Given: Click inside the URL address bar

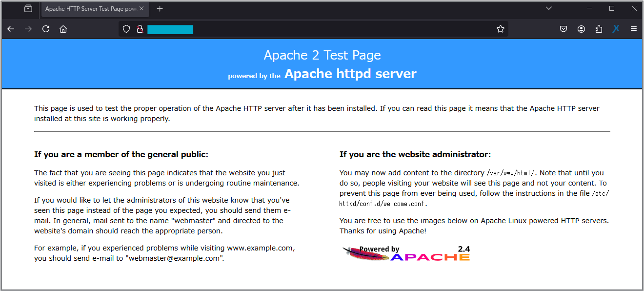Looking at the screenshot, I should (x=342, y=29).
